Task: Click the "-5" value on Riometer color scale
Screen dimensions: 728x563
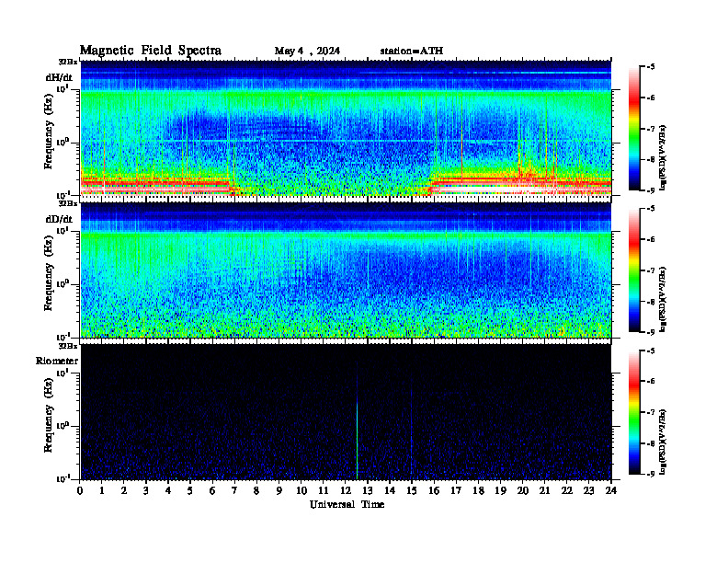Action: pyautogui.click(x=650, y=350)
